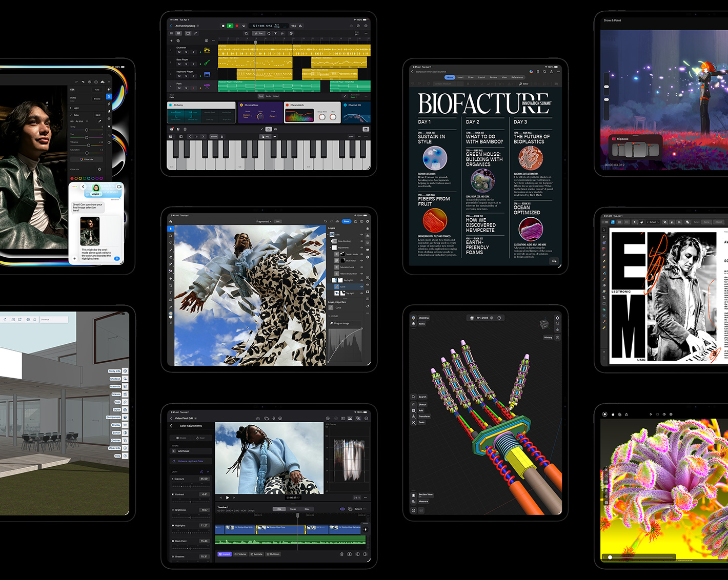Tap the Enhance Light and Color button
This screenshot has width=728, height=580.
191,461
